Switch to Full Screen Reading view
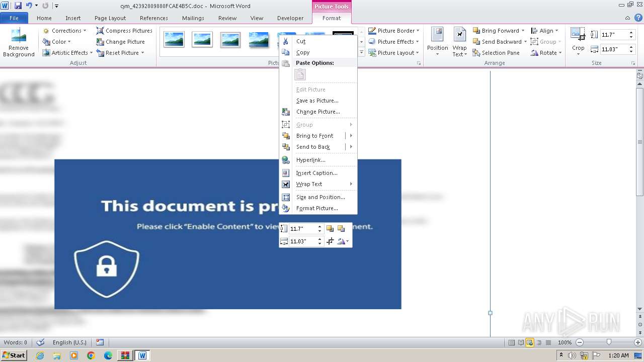The image size is (644, 362). coord(521,342)
